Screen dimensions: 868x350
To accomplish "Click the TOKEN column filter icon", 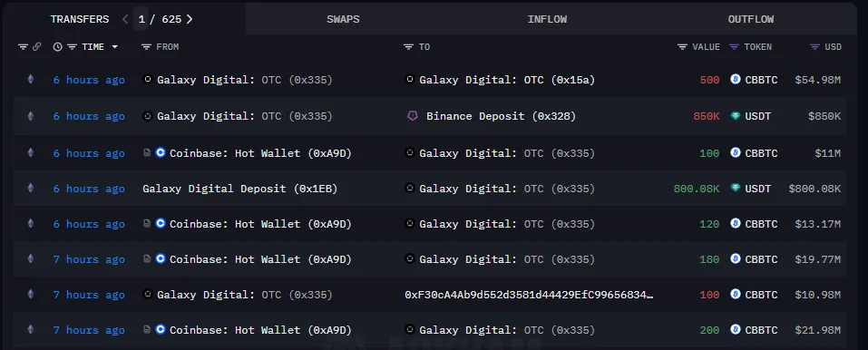I will 734,47.
